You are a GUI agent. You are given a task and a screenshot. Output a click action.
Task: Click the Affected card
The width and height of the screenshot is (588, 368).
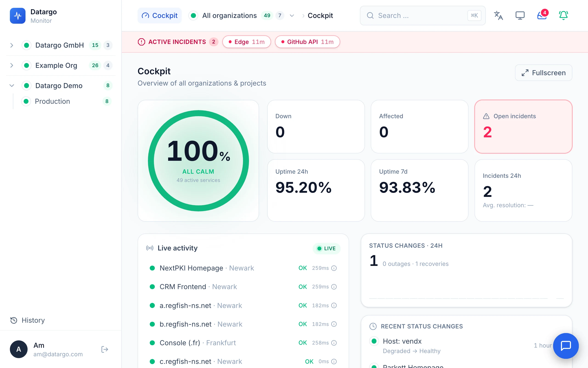420,126
